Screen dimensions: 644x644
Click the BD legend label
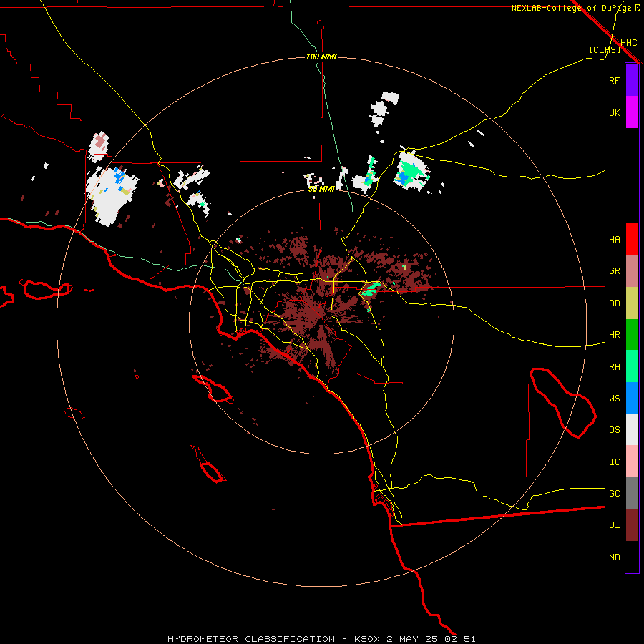coord(615,303)
